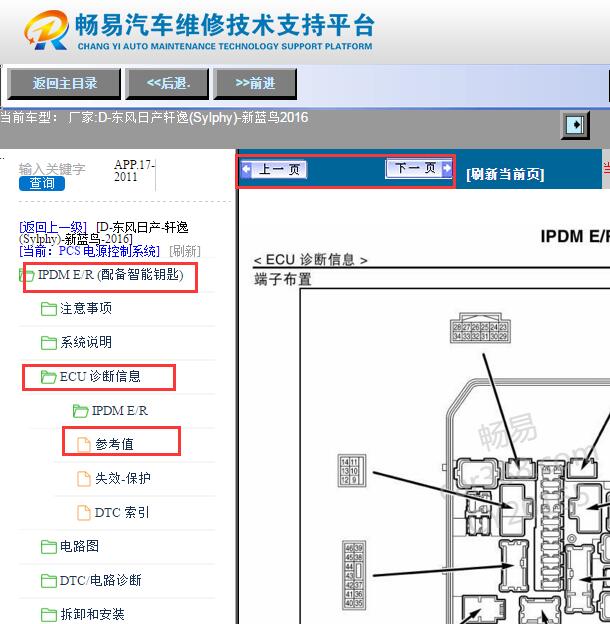The width and height of the screenshot is (610, 624).
Task: Click the page icon beside 失效-保护
Action: (84, 479)
